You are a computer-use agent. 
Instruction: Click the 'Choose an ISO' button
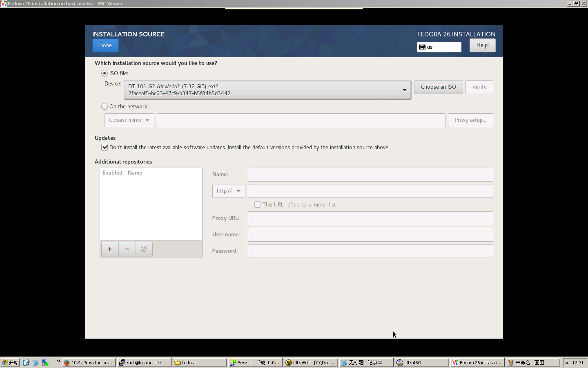[x=438, y=87]
